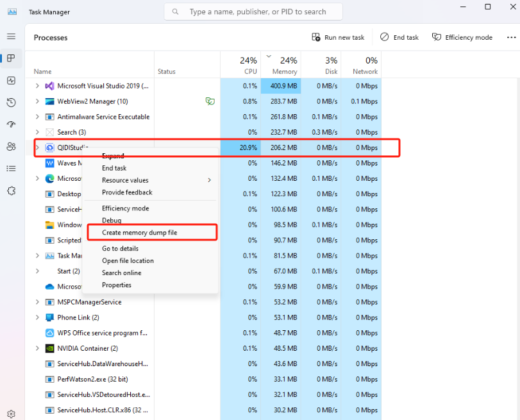Open the hamburger navigation menu
Image resolution: width=520 pixels, height=420 pixels.
pyautogui.click(x=11, y=37)
